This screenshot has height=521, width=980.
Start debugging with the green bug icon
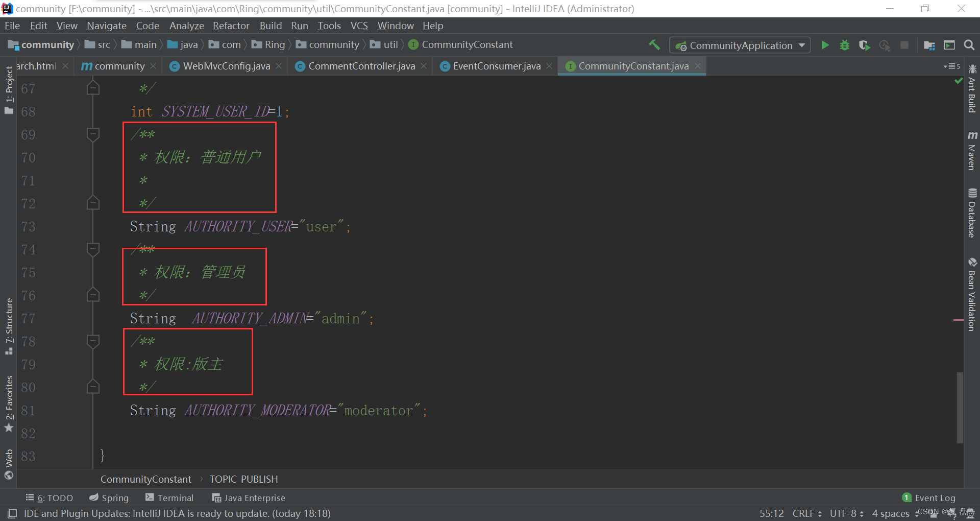tap(845, 45)
